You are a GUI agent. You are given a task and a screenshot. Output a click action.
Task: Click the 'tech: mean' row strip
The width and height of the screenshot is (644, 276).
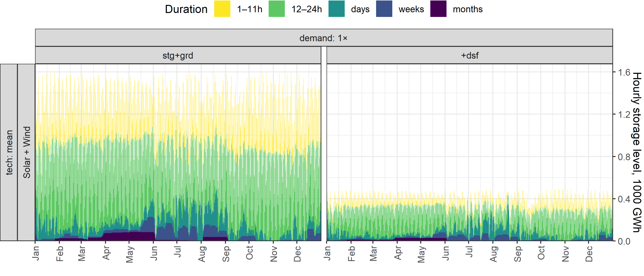[9, 152]
